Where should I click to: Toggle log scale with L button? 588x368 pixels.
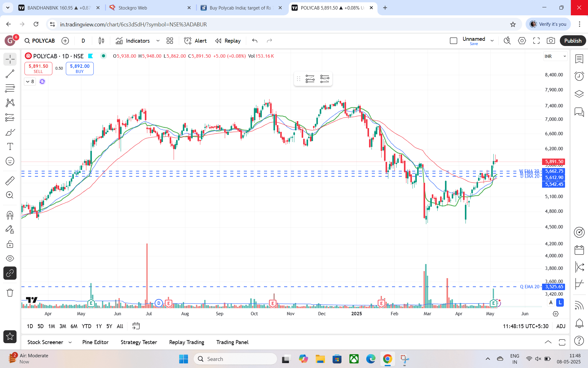[560, 303]
